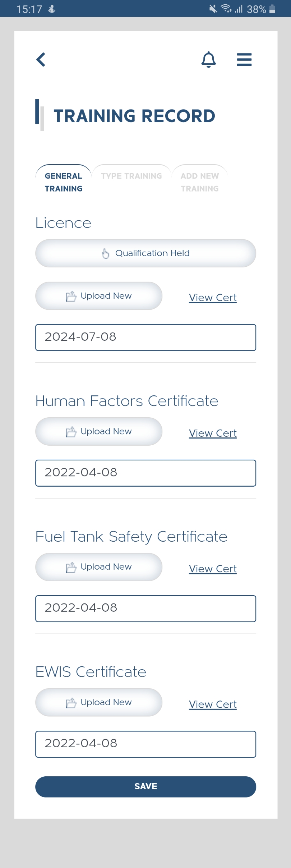Edit the EWIS Certificate date field
This screenshot has width=291, height=868.
point(145,744)
